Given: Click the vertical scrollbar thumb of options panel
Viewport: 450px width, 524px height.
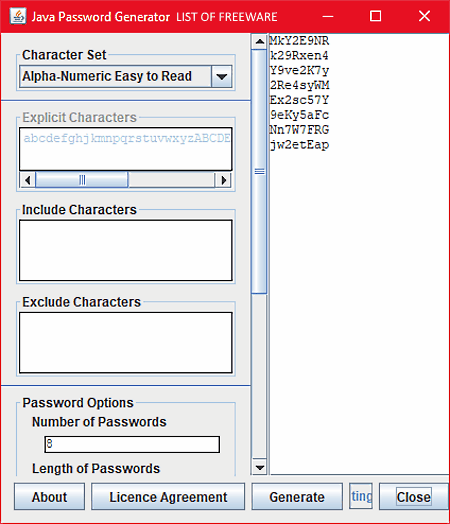Looking at the screenshot, I should point(260,171).
